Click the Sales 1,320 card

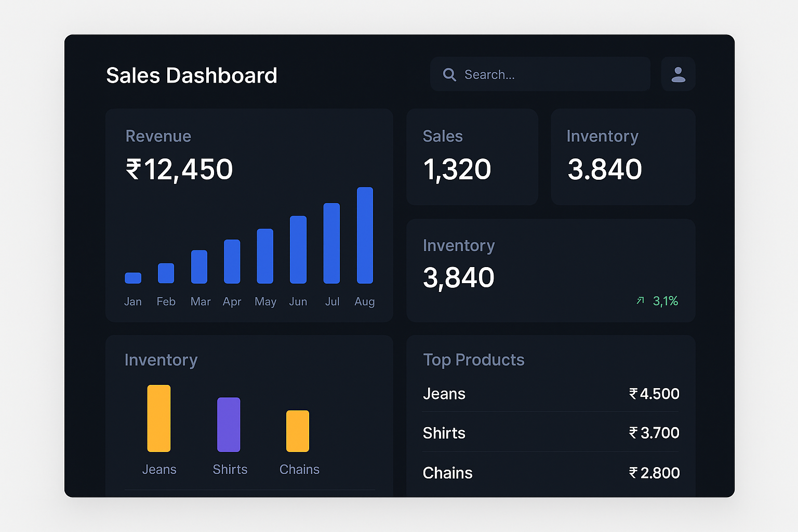click(x=472, y=157)
